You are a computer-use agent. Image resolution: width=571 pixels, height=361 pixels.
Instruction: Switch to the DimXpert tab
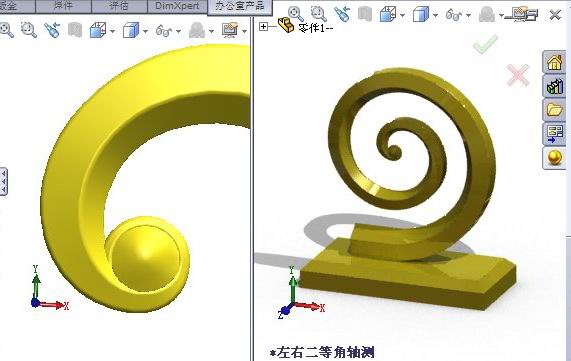(177, 6)
